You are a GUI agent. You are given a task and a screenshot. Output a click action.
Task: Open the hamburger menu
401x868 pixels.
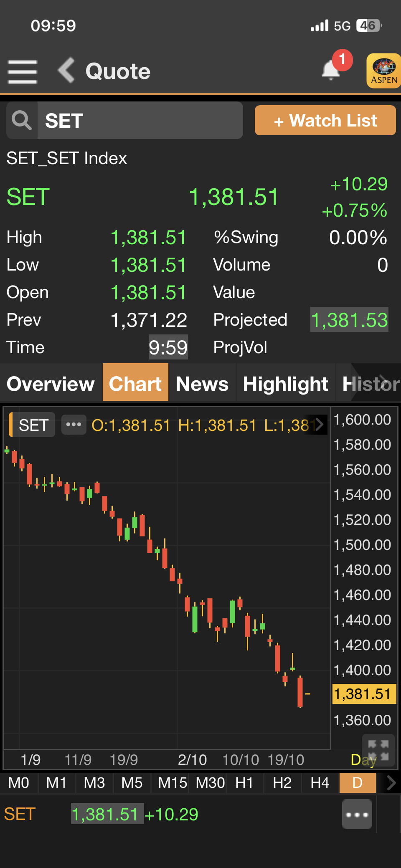tap(23, 71)
